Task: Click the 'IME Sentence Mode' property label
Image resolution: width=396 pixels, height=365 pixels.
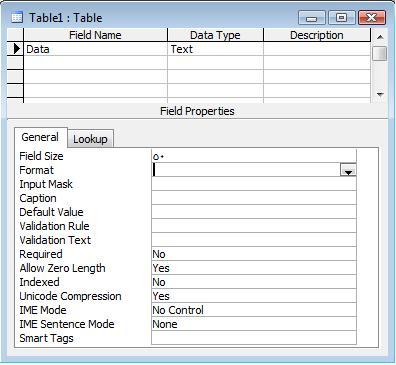Action: [x=67, y=324]
